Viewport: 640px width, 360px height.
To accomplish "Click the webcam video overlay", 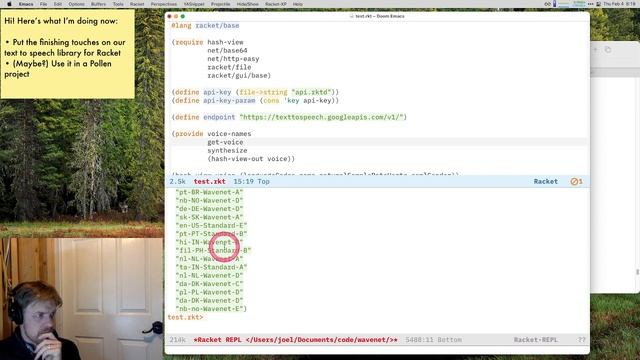I will (x=82, y=299).
